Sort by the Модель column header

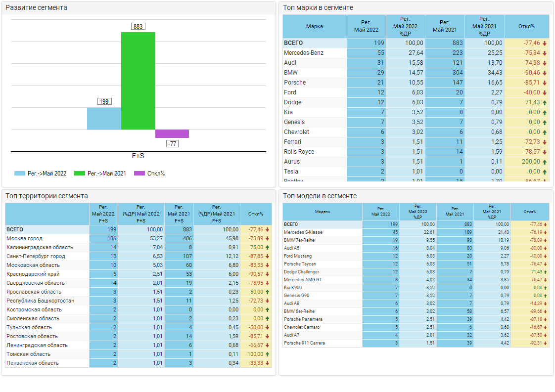pos(323,212)
